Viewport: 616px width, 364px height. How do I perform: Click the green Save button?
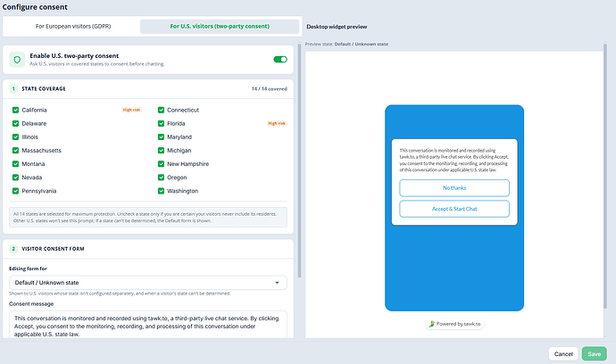click(x=595, y=354)
